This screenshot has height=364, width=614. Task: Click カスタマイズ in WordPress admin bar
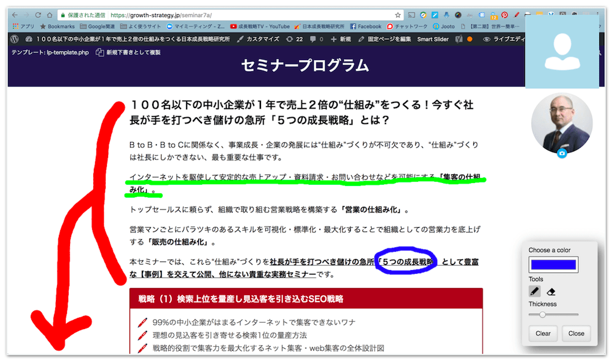pos(257,39)
